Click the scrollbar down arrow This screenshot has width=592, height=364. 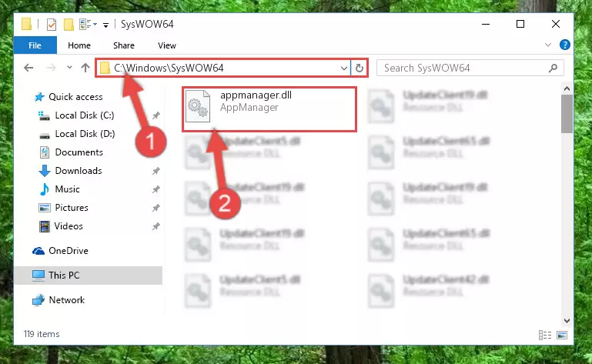pyautogui.click(x=567, y=321)
